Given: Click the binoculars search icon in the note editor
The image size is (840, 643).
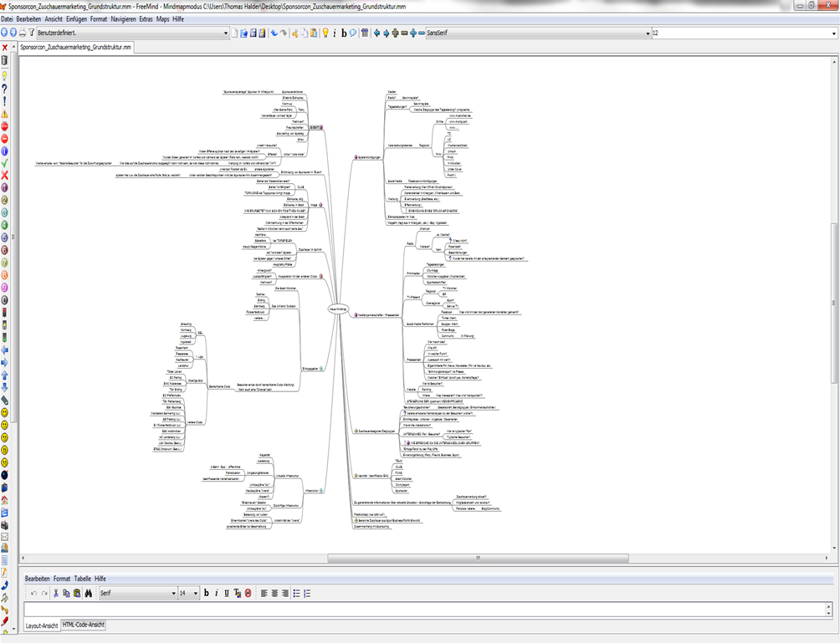Looking at the screenshot, I should coord(89,593).
